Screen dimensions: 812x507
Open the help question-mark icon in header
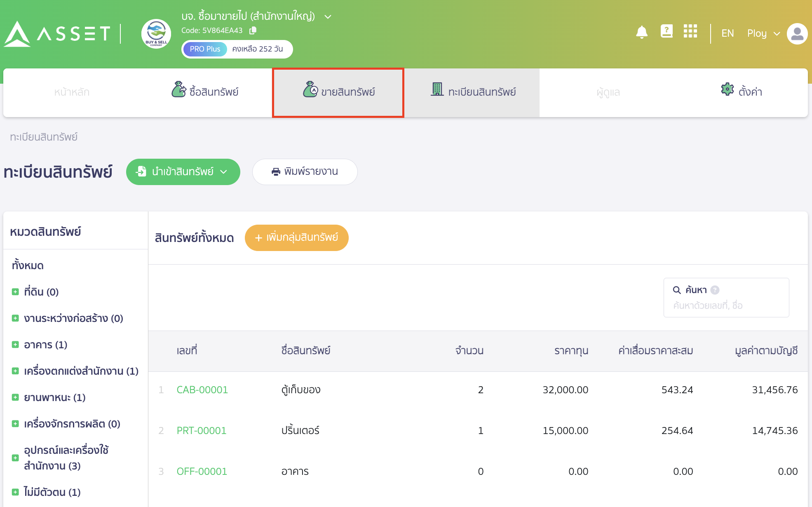666,31
